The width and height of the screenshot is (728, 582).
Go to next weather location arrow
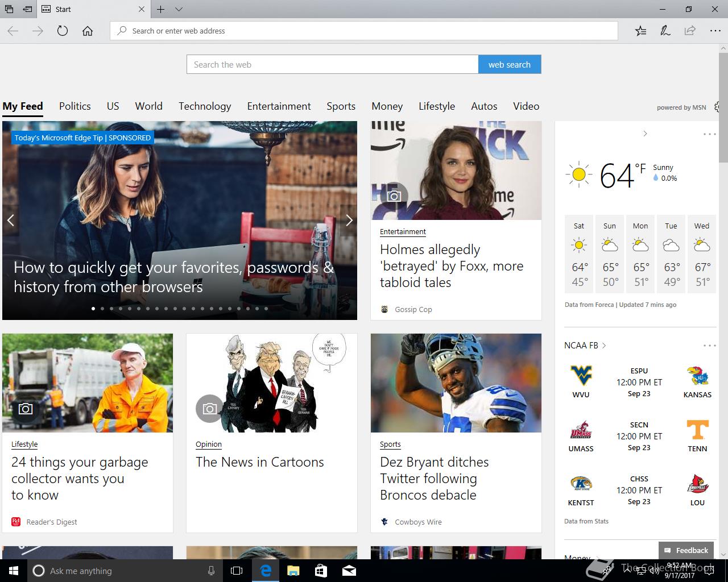645,134
